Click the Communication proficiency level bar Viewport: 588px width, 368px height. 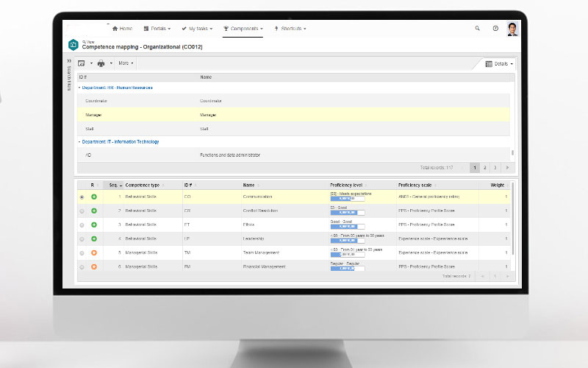pos(347,199)
